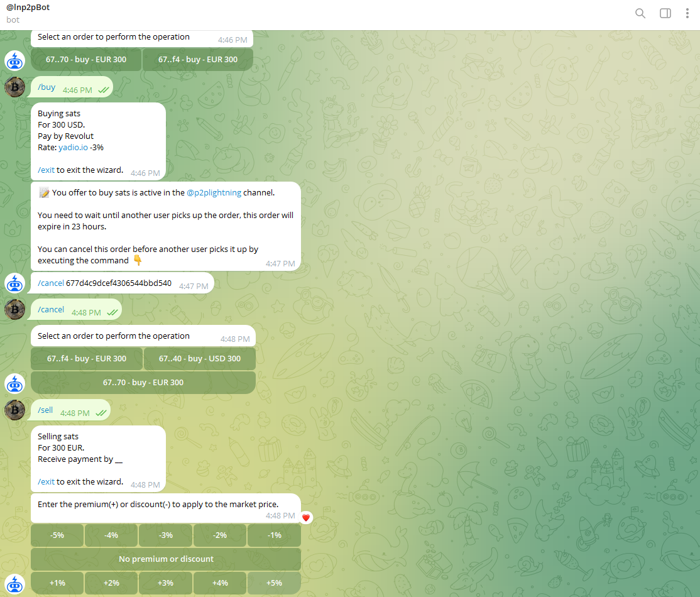Viewport: 700px width, 597px height.
Task: Click the sent /cancel command at 4:48 PM
Action: point(50,309)
